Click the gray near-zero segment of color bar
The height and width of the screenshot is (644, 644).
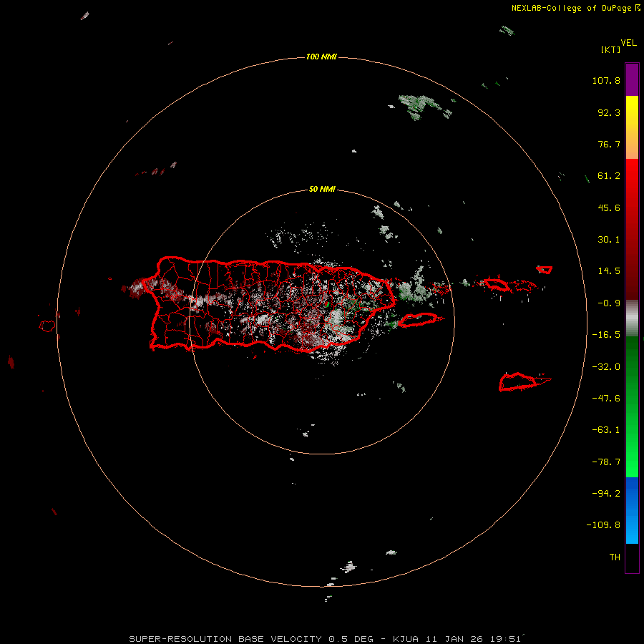coord(632,318)
